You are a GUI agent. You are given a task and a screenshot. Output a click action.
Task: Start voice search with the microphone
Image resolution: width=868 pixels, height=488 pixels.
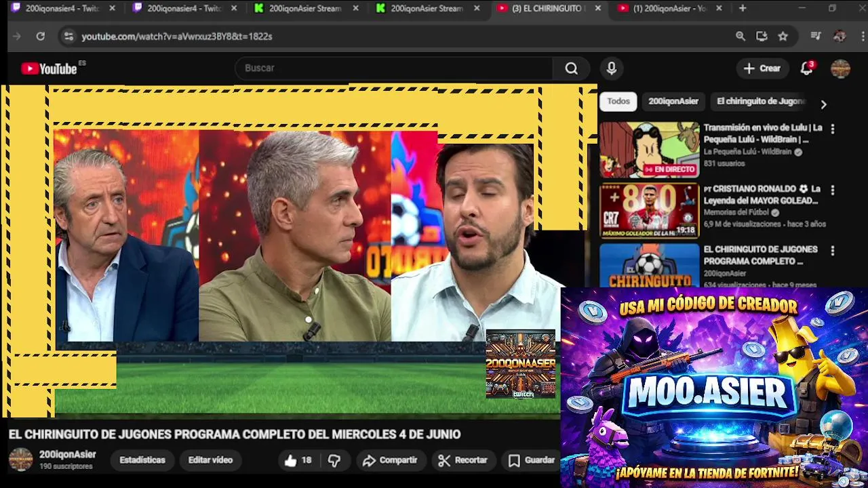click(x=611, y=68)
